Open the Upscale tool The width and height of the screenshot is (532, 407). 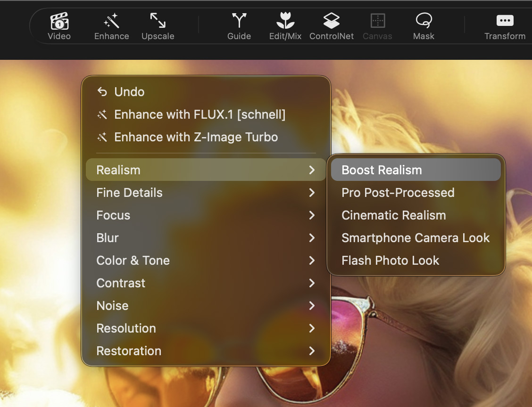(x=158, y=21)
